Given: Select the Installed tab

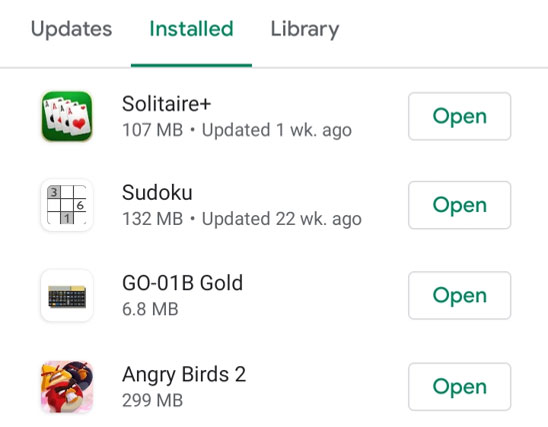Looking at the screenshot, I should pyautogui.click(x=191, y=29).
